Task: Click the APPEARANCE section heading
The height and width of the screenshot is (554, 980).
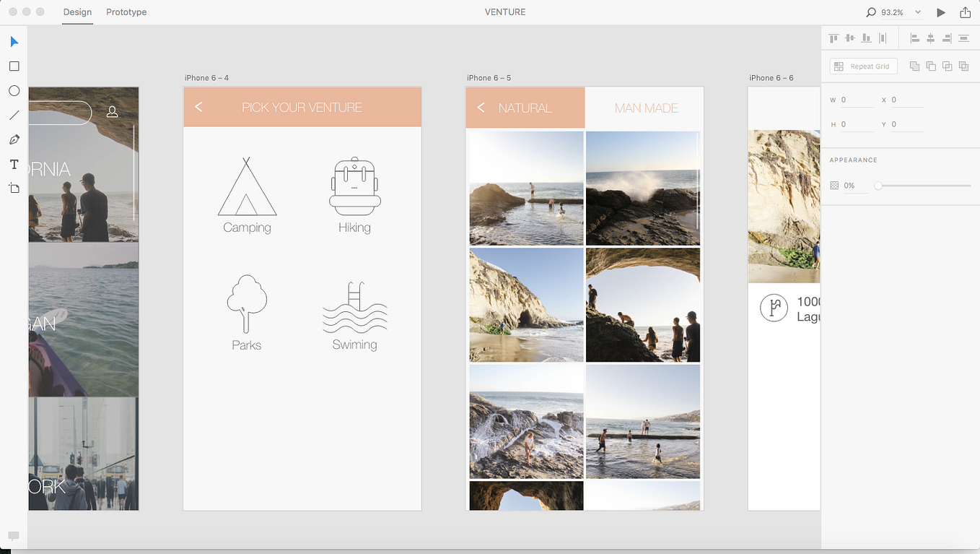Action: point(853,160)
